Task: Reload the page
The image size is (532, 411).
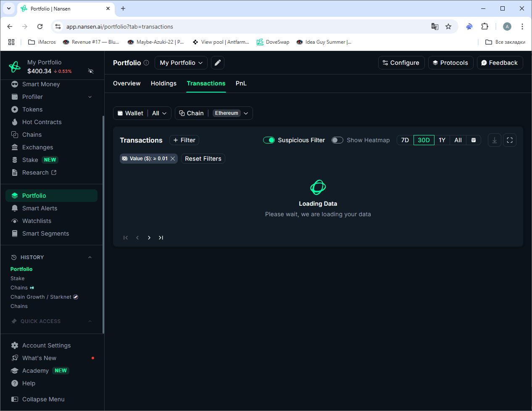Action: (x=40, y=27)
